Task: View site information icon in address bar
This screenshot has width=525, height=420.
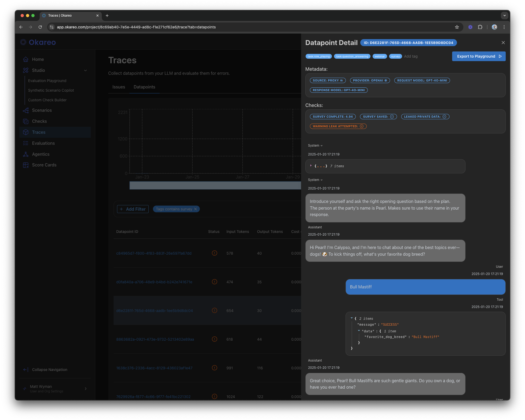Action: (x=52, y=27)
